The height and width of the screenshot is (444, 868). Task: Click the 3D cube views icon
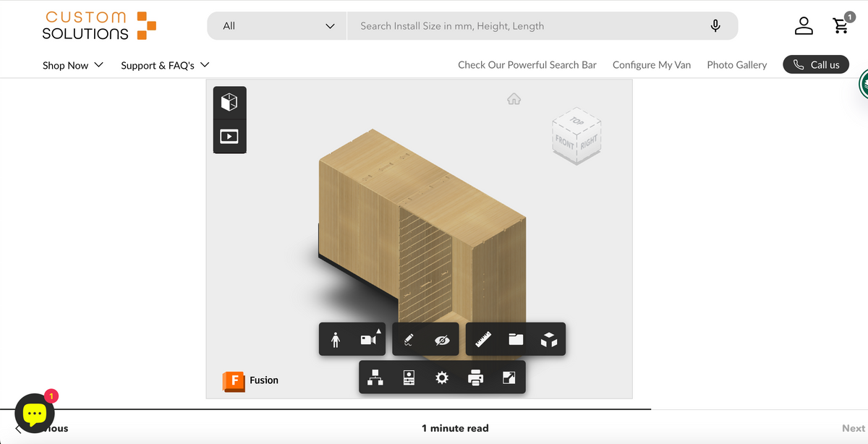[229, 103]
